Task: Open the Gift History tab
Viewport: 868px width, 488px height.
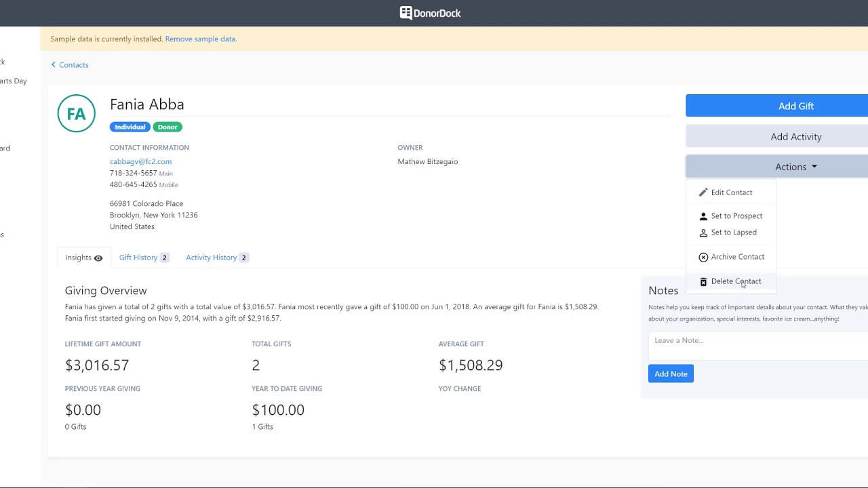Action: [x=144, y=258]
